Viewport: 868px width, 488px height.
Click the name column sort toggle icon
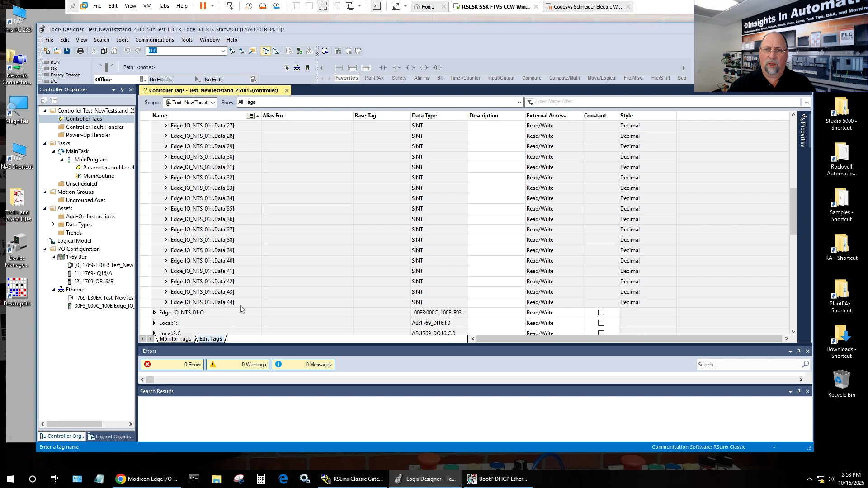pyautogui.click(x=250, y=116)
